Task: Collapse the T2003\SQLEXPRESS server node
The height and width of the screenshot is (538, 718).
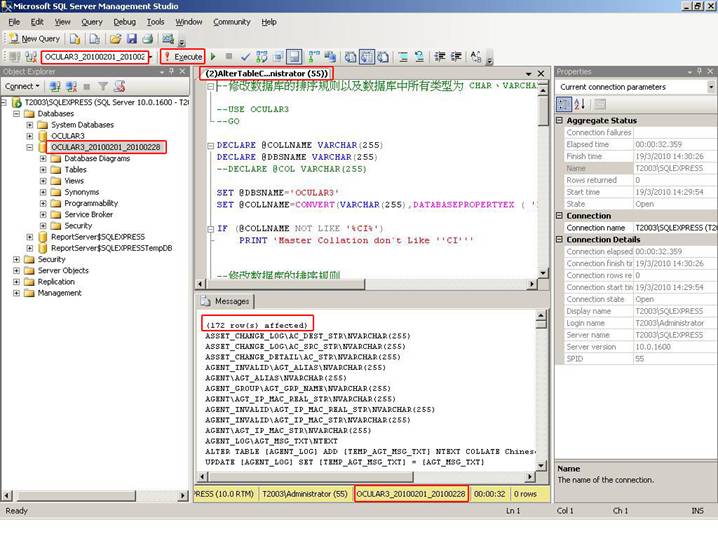Action: [5, 102]
